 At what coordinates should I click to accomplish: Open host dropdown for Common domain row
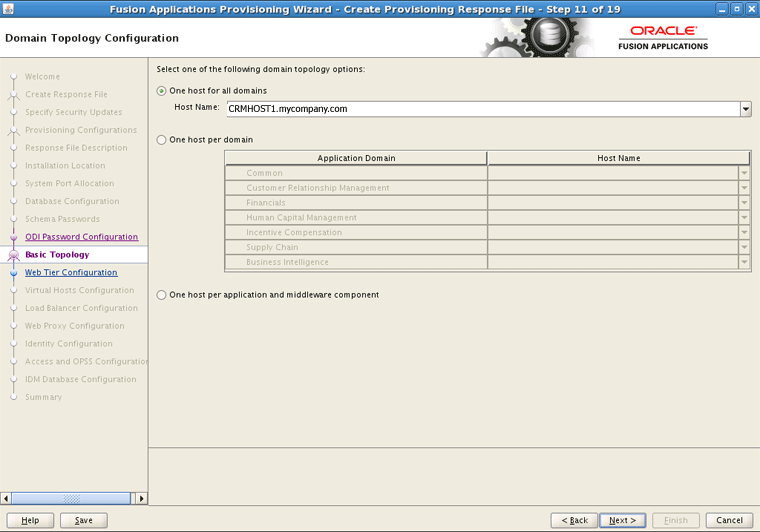[744, 173]
